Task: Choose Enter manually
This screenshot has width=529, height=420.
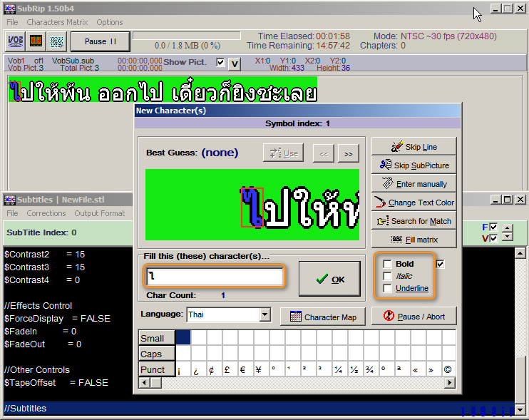Action: coord(414,184)
